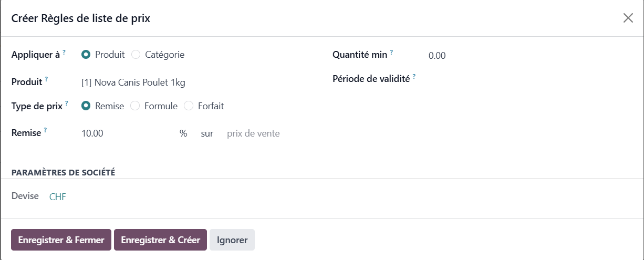The image size is (644, 260).
Task: Choose Remise as price type
Action: tap(86, 106)
